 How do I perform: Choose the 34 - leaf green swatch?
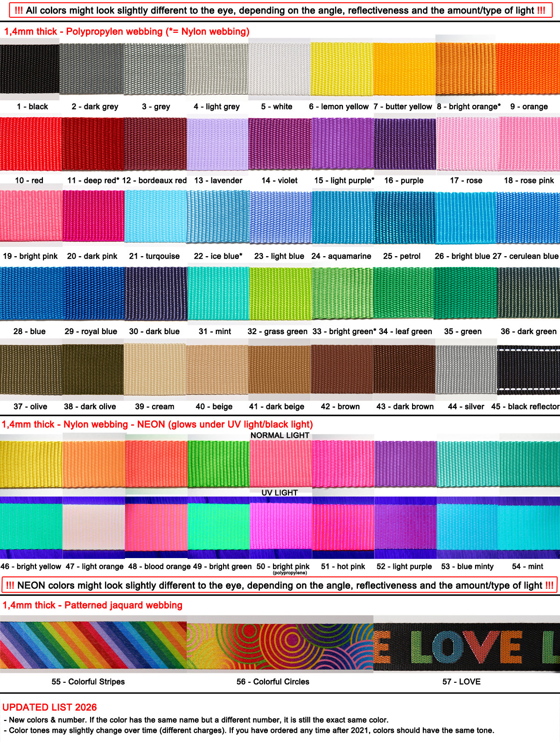404,294
